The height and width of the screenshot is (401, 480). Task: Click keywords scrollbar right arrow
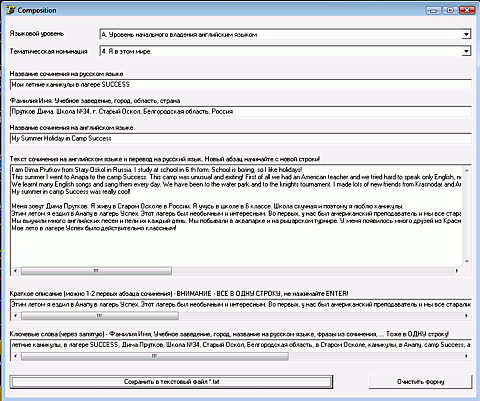pos(466,356)
